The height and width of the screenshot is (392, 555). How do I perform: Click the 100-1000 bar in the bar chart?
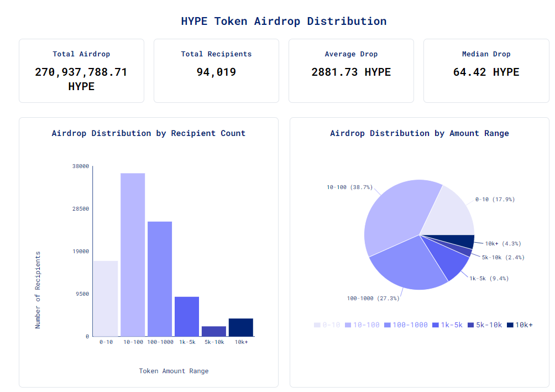click(x=160, y=279)
